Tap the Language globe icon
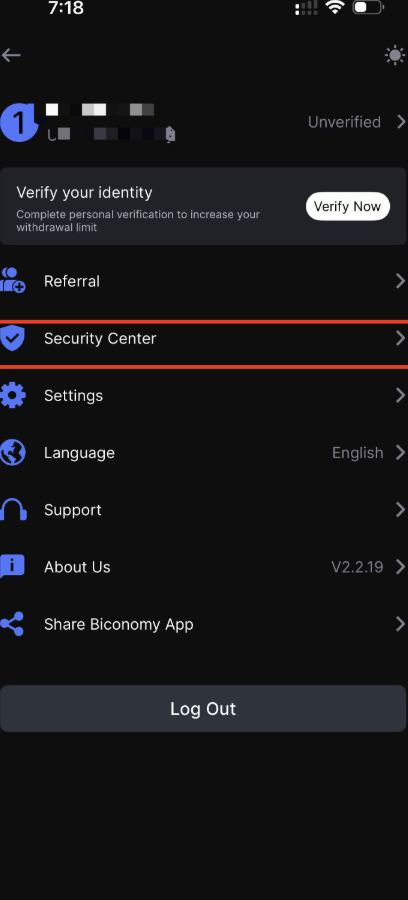 (x=13, y=452)
